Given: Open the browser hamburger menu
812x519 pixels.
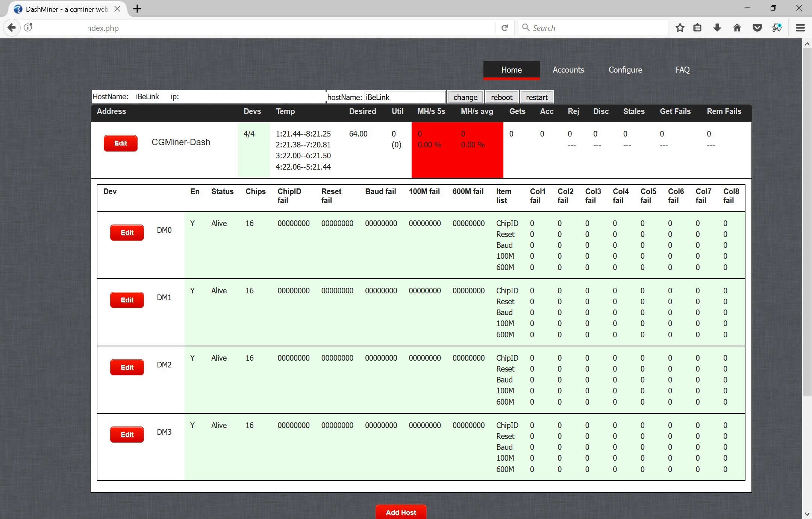Looking at the screenshot, I should 800,28.
